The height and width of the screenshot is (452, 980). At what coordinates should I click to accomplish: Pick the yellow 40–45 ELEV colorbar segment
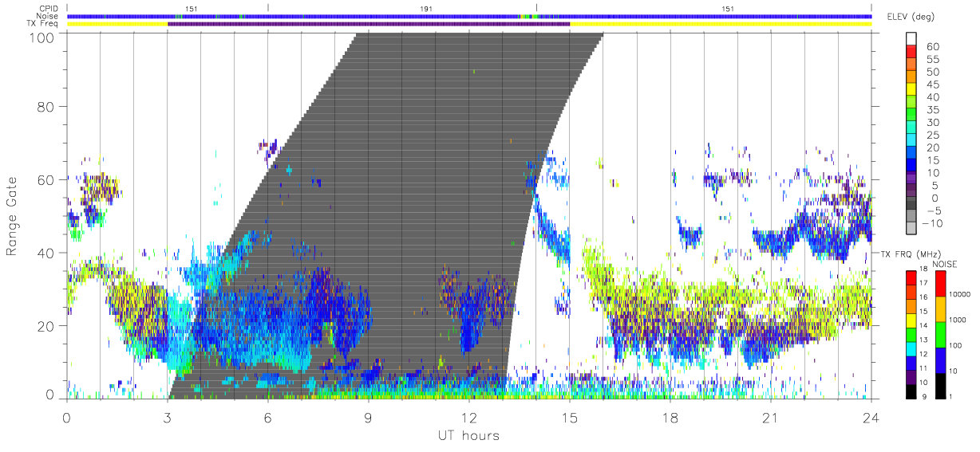point(911,91)
